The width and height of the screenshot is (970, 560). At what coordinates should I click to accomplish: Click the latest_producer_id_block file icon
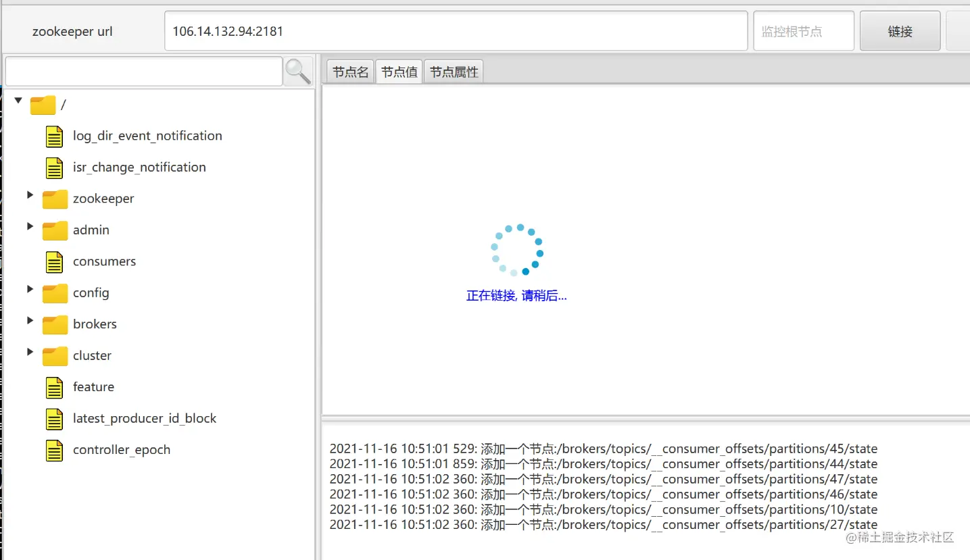coord(54,419)
